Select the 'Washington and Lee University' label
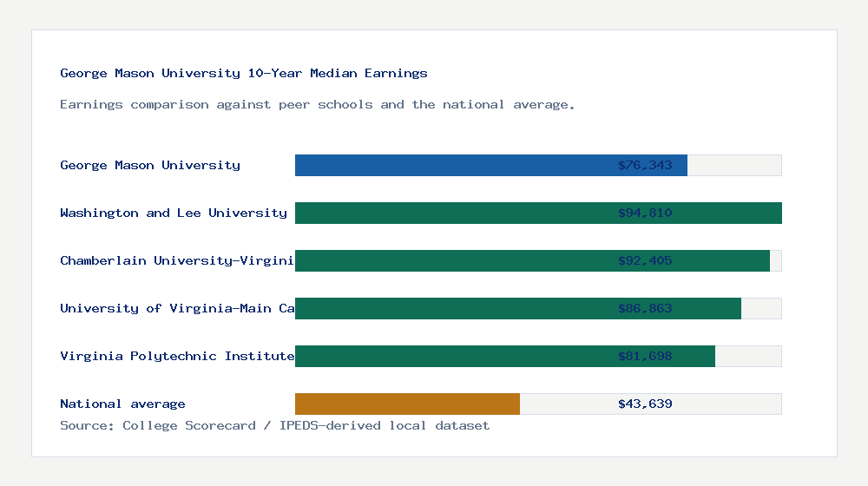868x486 pixels. (x=174, y=213)
